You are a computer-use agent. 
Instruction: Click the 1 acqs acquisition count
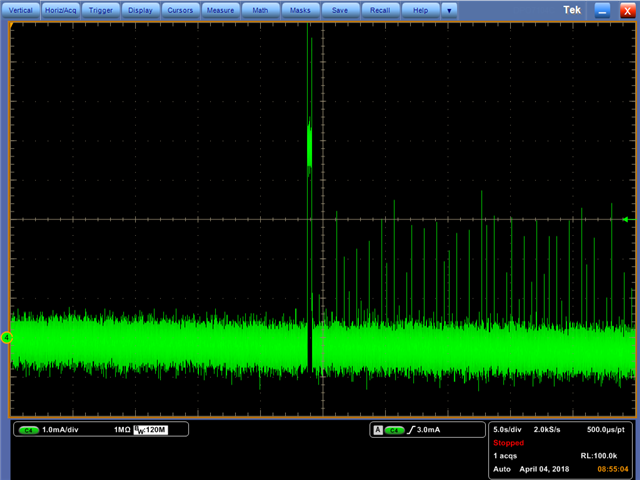[505, 456]
